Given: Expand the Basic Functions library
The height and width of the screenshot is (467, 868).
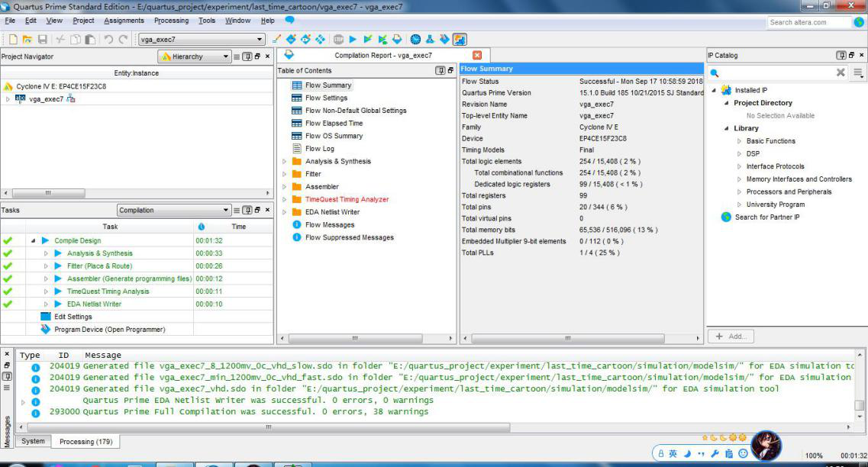Looking at the screenshot, I should (739, 141).
